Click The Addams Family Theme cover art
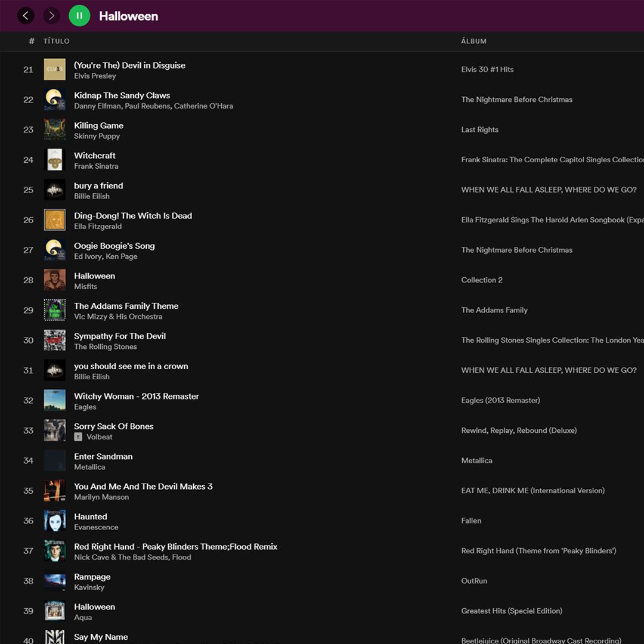 [x=55, y=309]
